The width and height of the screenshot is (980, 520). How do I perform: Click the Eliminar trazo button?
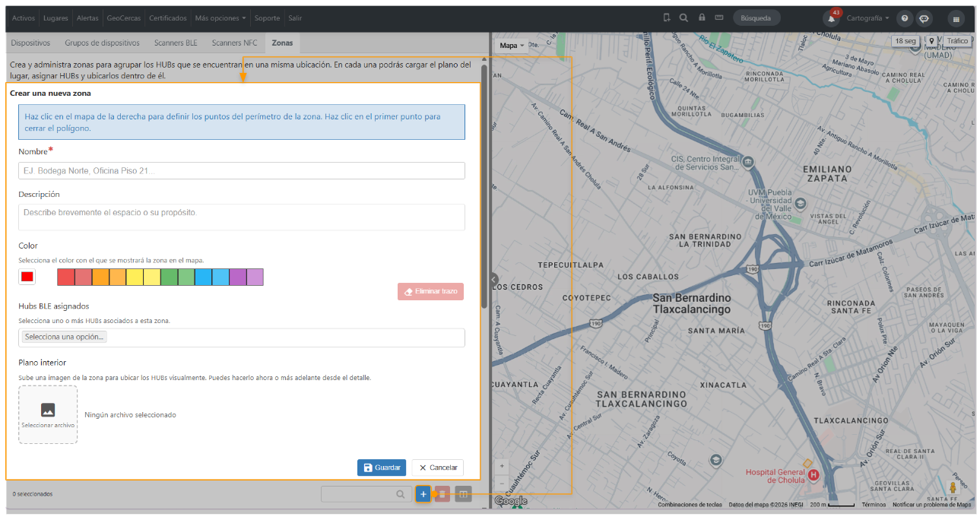pyautogui.click(x=430, y=291)
